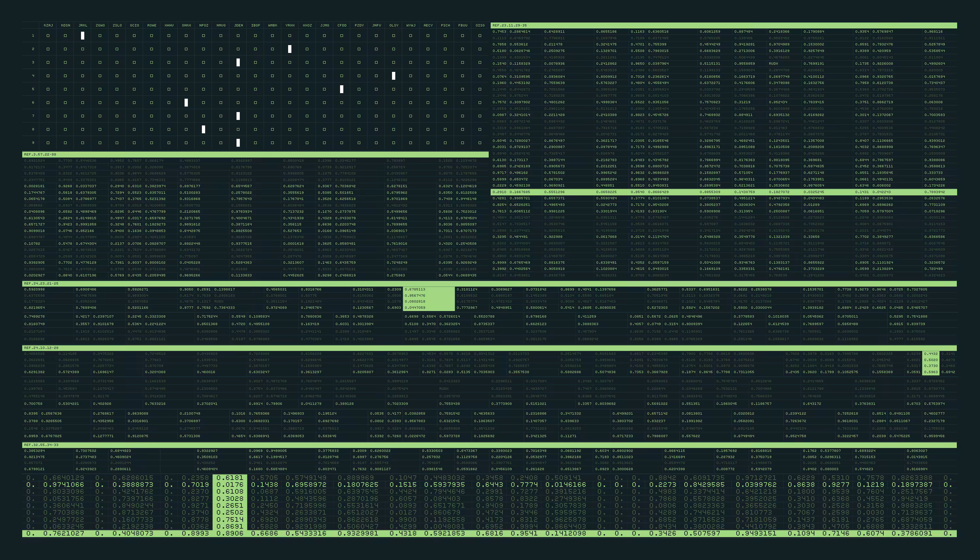Select the AECY column header
Screen dimensions: 980x560
pos(428,25)
